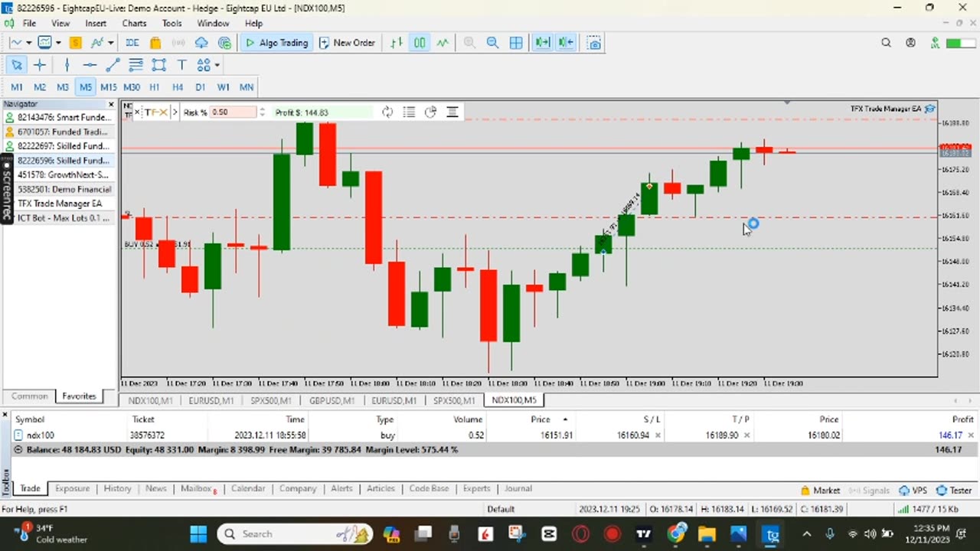980x551 pixels.
Task: Close the Navigator panel
Action: click(x=111, y=104)
